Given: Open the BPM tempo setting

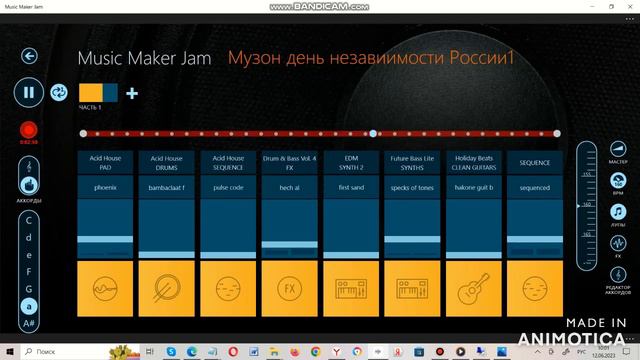Looking at the screenshot, I should (618, 180).
